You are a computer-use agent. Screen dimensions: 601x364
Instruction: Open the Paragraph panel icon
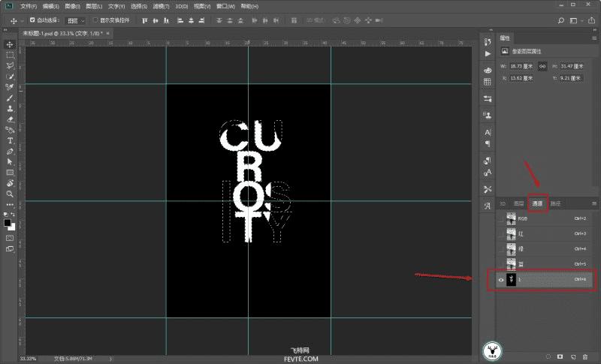pos(488,143)
